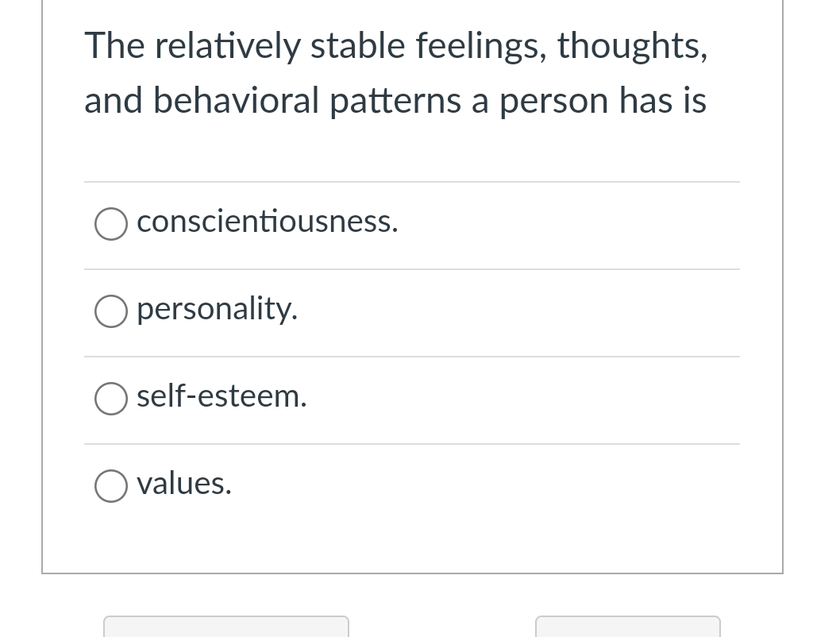This screenshot has height=637, width=840.
Task: Click the radio button next to personality
Action: pyautogui.click(x=111, y=311)
